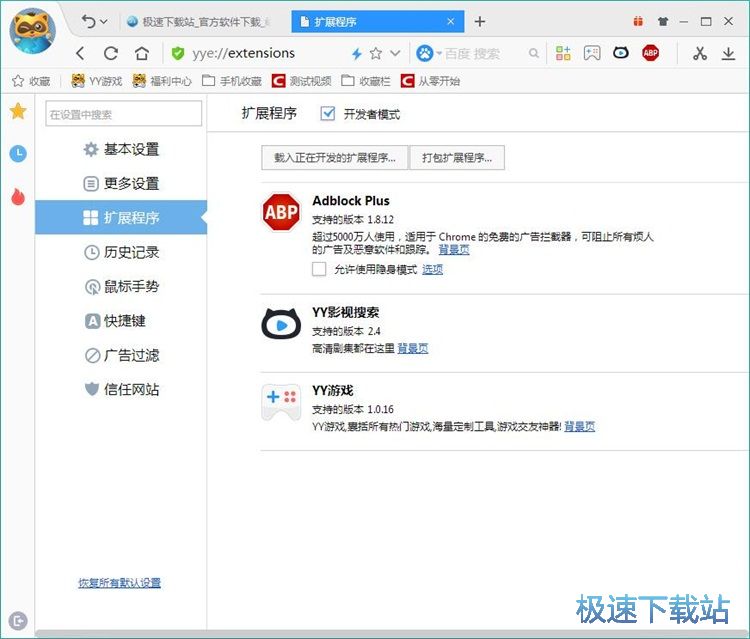Collapse the sidebar with the bottom arrow icon
The height and width of the screenshot is (639, 750).
point(18,621)
